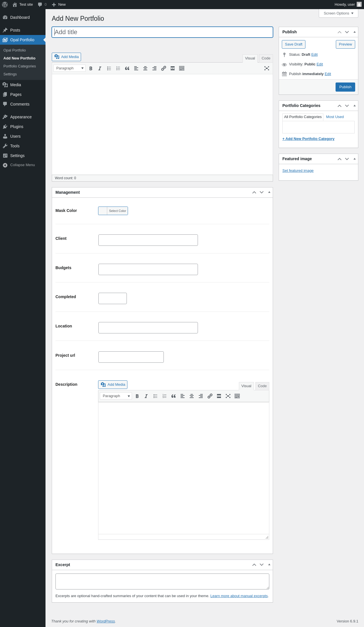Toggle Italic in main editor toolbar
364x627 pixels.
coord(100,69)
